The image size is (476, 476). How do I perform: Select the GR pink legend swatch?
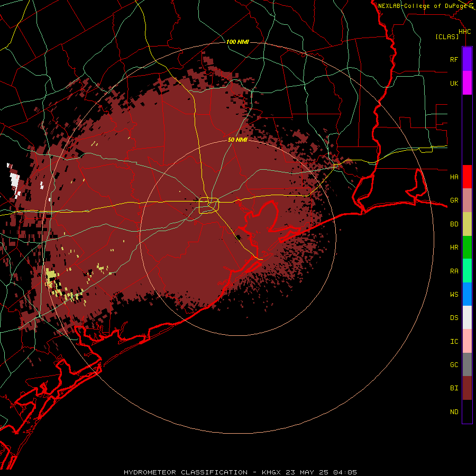click(x=467, y=200)
